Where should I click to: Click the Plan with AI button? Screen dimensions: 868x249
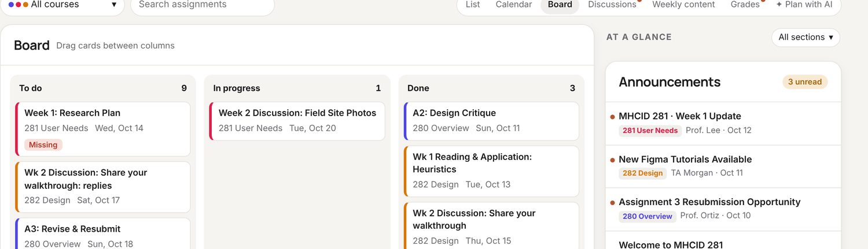[x=804, y=5]
